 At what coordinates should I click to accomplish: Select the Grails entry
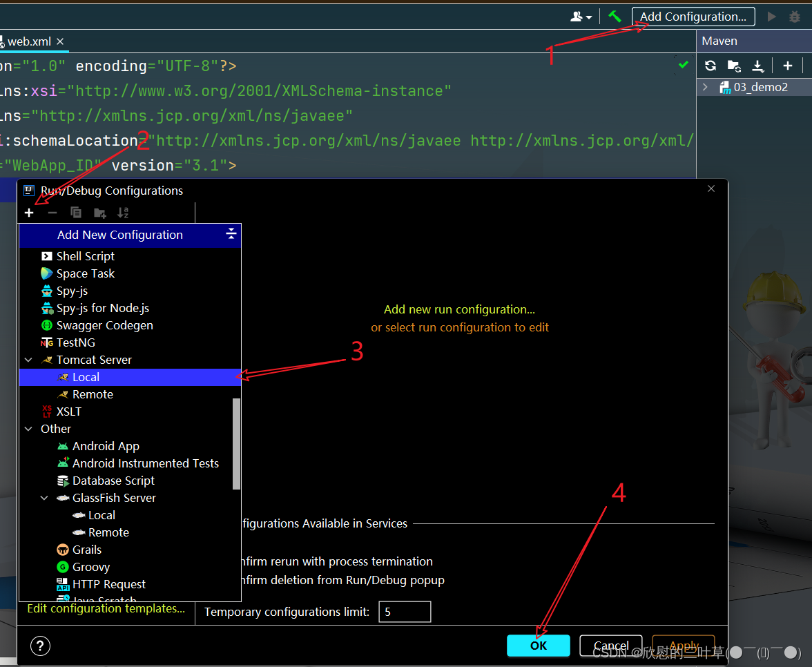(86, 550)
